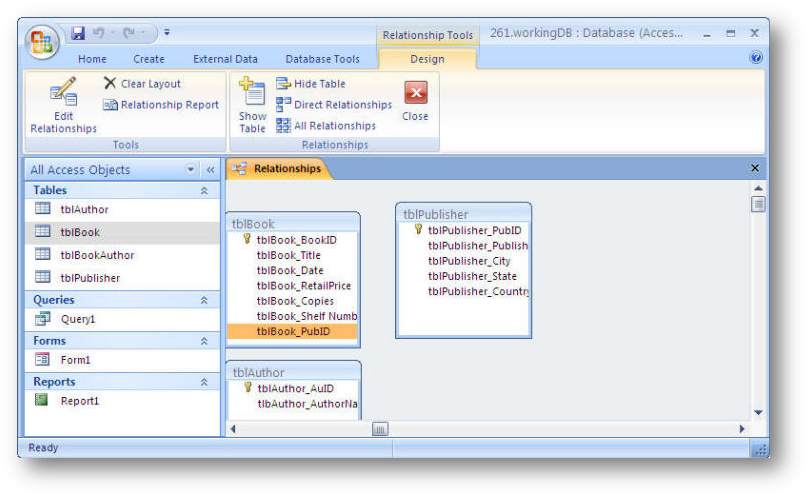Open the Home ribbon tab
The width and height of the screenshot is (808, 496).
pos(92,59)
